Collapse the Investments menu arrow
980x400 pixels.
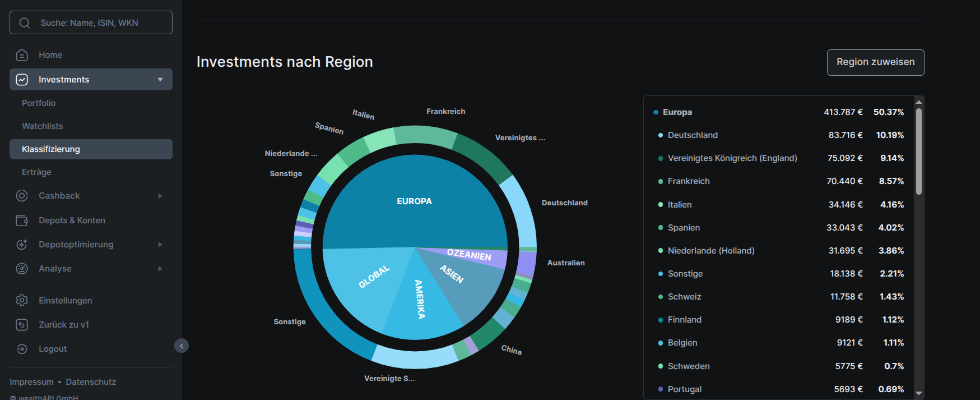(x=160, y=80)
